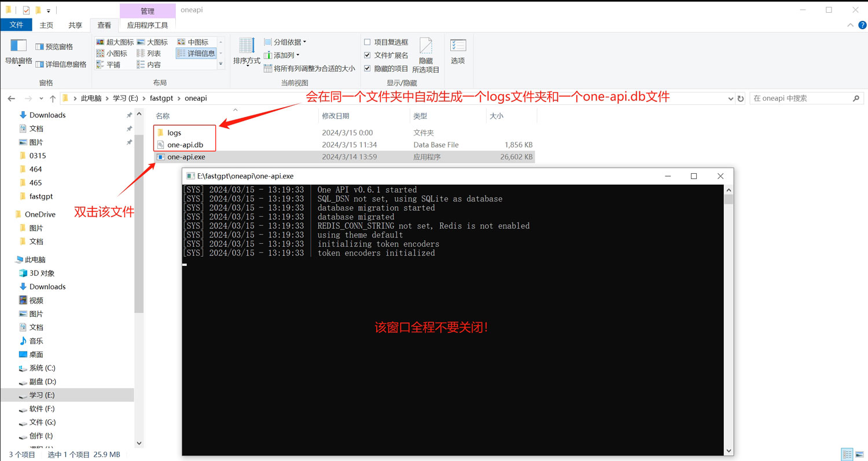This screenshot has width=868, height=461.
Task: Go forward in Explorer
Action: click(x=30, y=98)
